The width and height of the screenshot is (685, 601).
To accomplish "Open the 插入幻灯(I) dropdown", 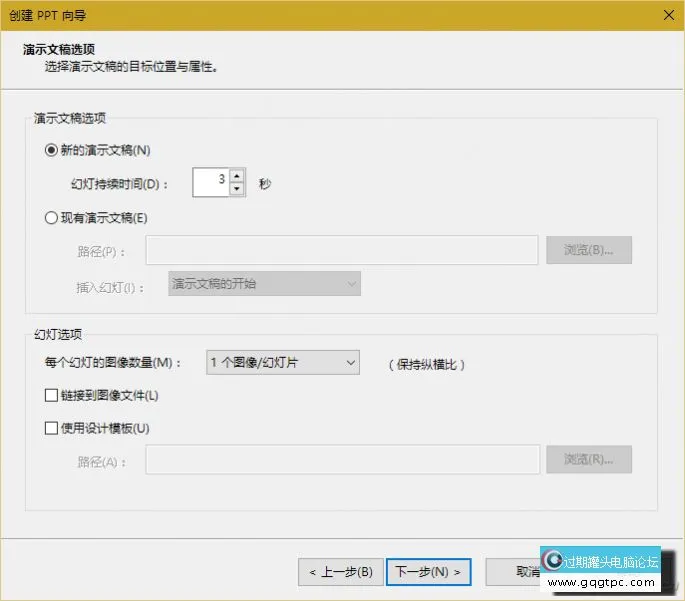I will [x=264, y=284].
